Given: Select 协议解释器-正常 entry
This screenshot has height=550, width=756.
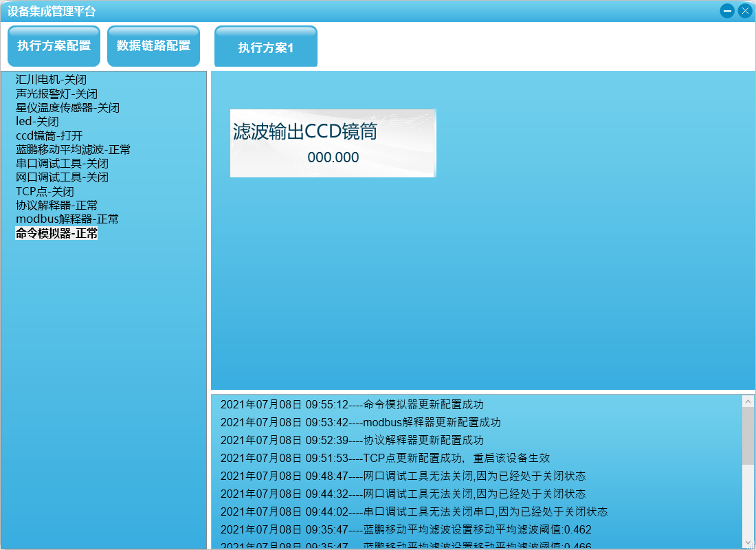Looking at the screenshot, I should click(56, 206).
